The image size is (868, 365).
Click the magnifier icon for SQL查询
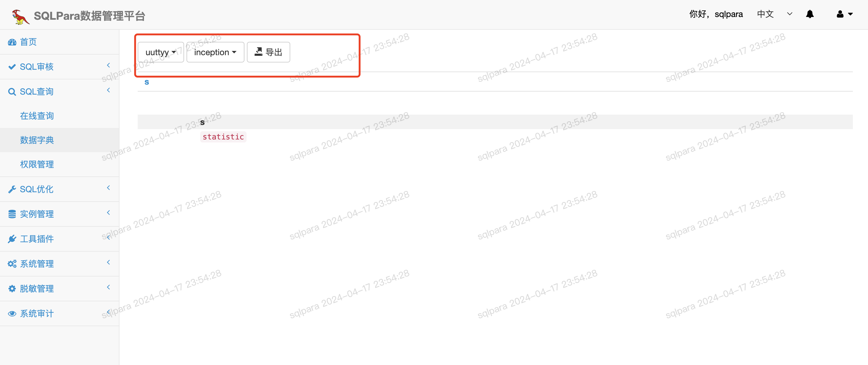[12, 92]
